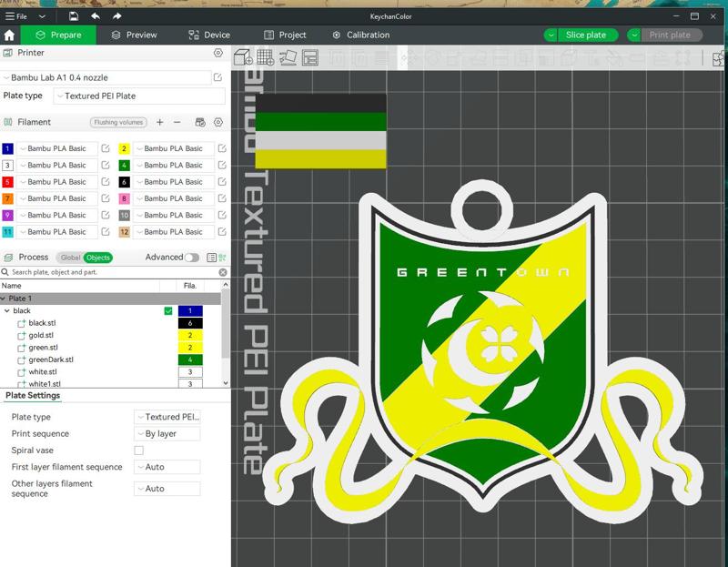Click the Flushing volumes button
Screen dimensions: 728x567
point(118,122)
